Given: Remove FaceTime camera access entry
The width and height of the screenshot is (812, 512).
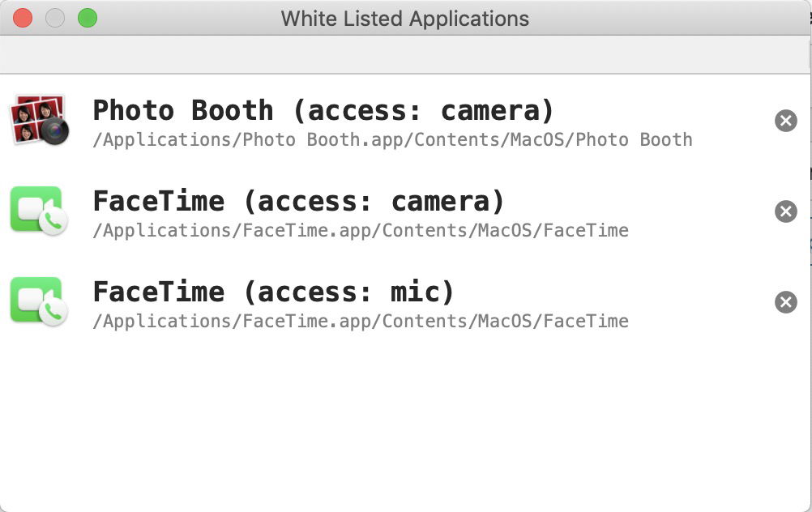Looking at the screenshot, I should [785, 211].
